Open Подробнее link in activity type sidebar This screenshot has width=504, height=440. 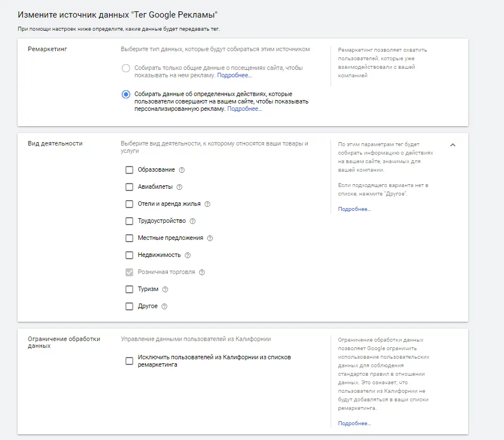pos(354,209)
